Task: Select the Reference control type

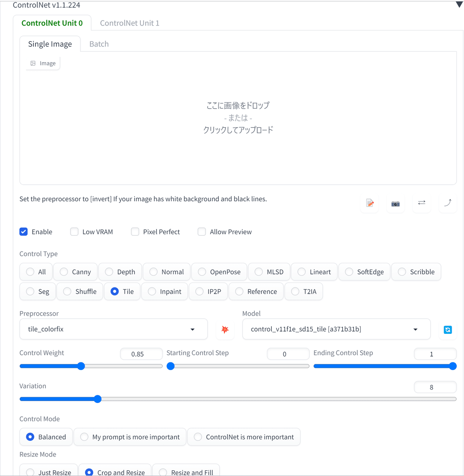Action: coord(256,291)
